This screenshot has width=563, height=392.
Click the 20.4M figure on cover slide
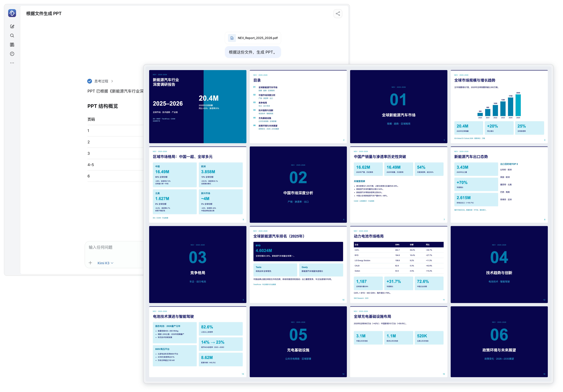pos(208,98)
